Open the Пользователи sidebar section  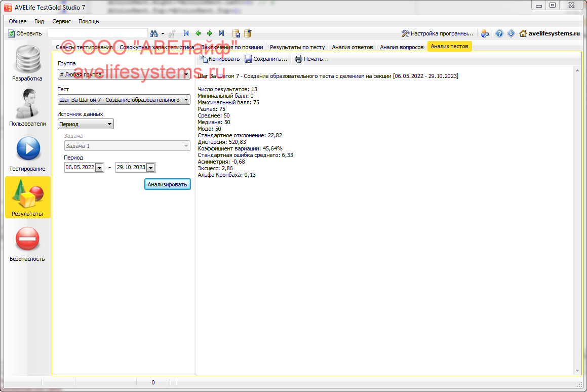coord(28,107)
